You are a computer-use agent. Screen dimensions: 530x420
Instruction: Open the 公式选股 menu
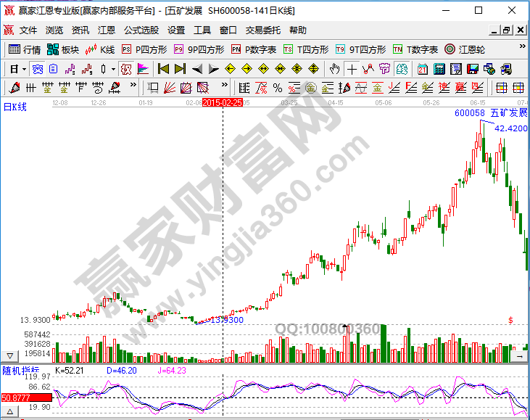click(x=141, y=30)
